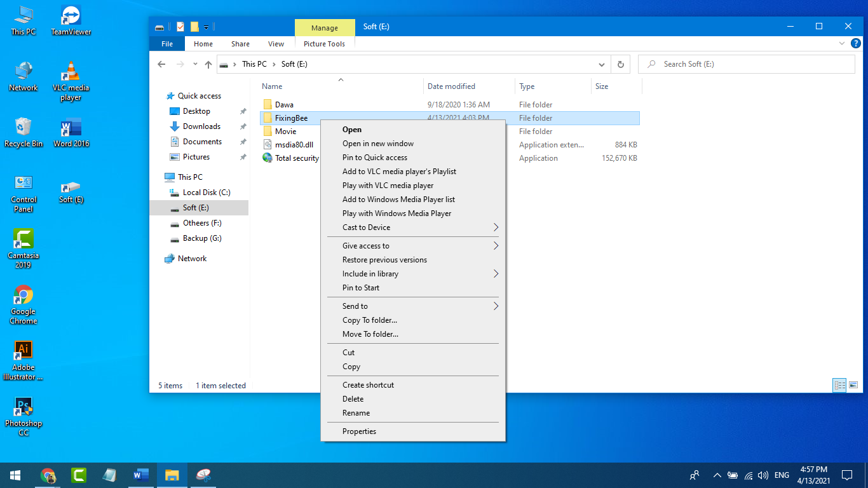Switch to details view icon
The width and height of the screenshot is (868, 488).
click(x=839, y=385)
